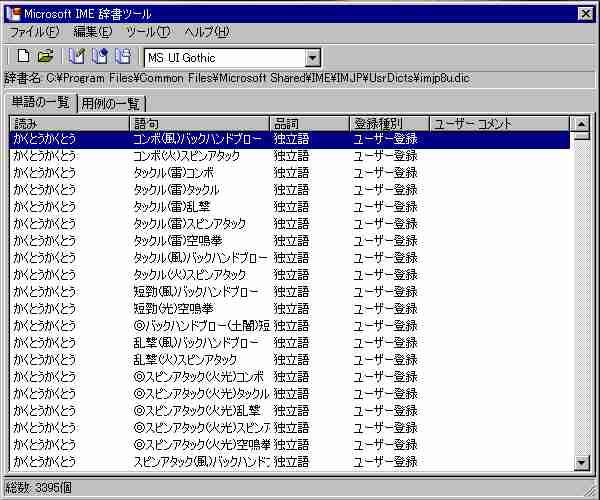Sort by the 語句 column header
The height and width of the screenshot is (500, 600).
tap(200, 124)
